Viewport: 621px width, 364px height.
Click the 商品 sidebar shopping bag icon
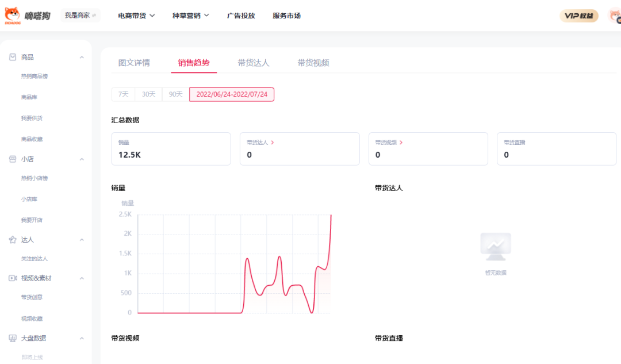[13, 57]
